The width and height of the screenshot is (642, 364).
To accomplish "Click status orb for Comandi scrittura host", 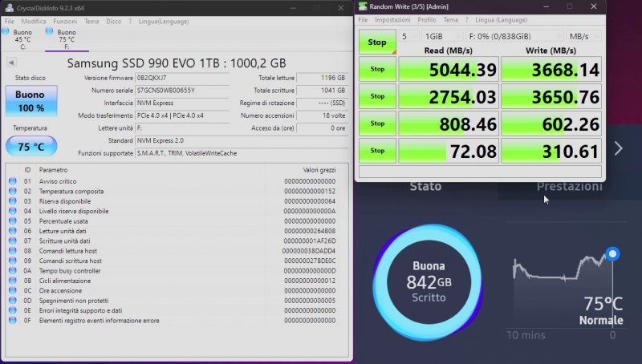I will (13, 261).
